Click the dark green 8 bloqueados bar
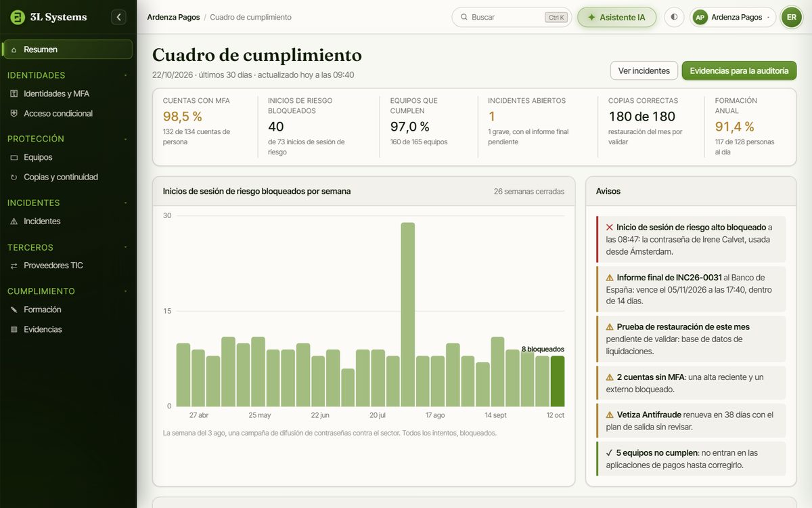812x508 pixels. point(558,381)
